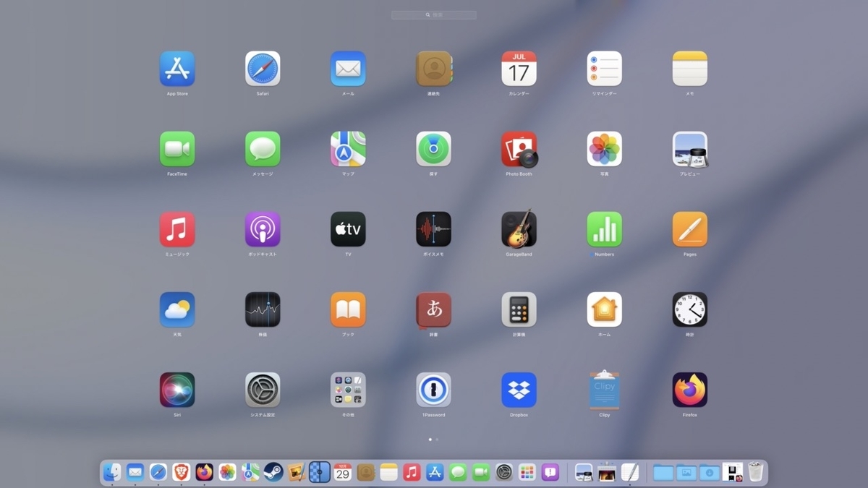Open the カレンダー app showing JUL 17
Screen dimensions: 868x488
[x=519, y=69]
